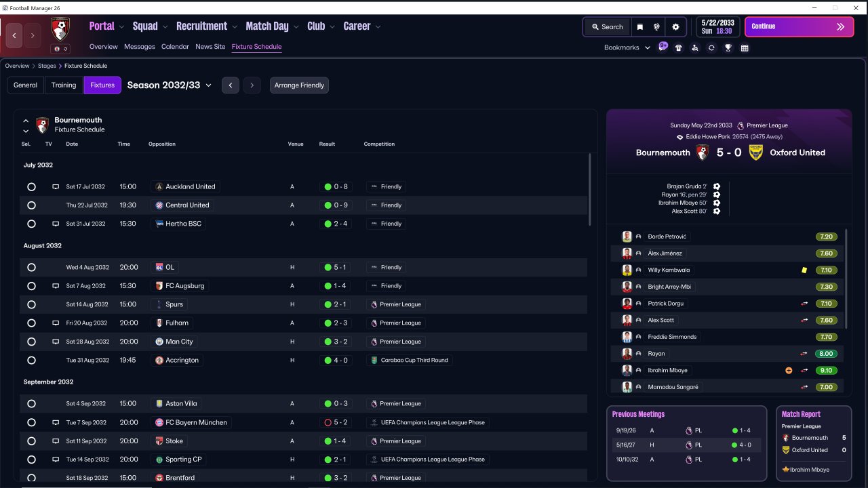Click the TV icon on the Fulham row
Screen dimensions: 868x488
[56, 323]
